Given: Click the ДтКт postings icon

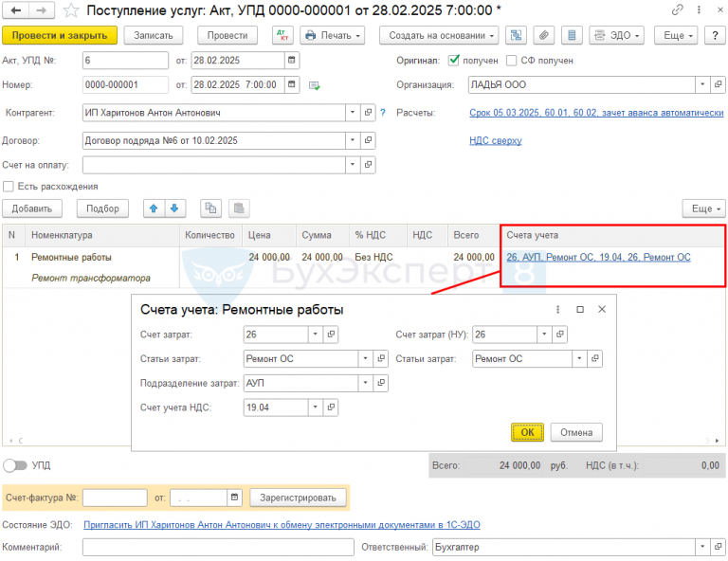Looking at the screenshot, I should tap(282, 35).
